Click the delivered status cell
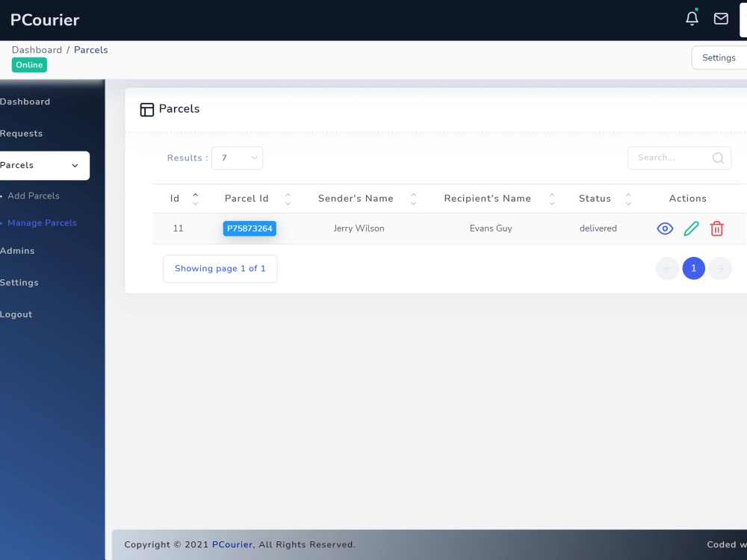The image size is (747, 560). pos(598,228)
